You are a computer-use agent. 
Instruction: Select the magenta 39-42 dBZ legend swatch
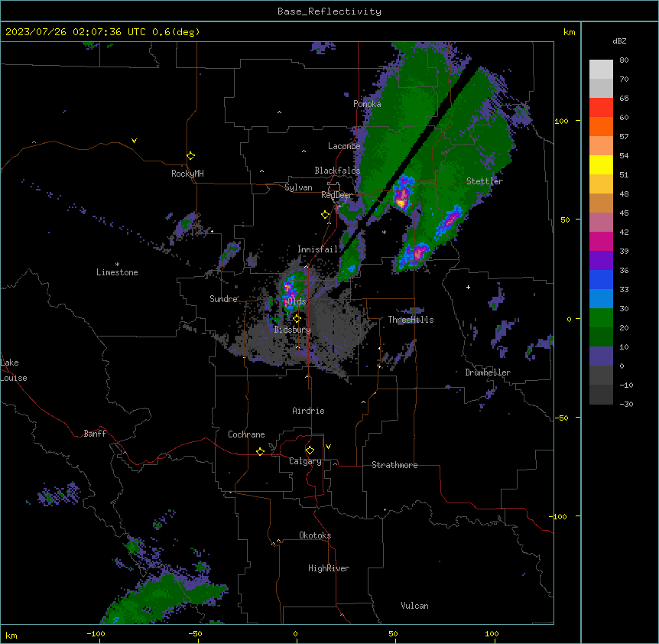pos(601,241)
